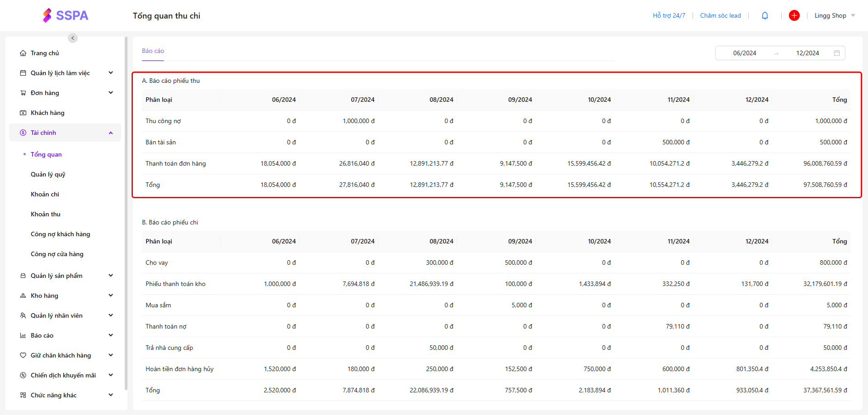Open Quản lý quỹ submenu item
Image resolution: width=868 pixels, height=415 pixels.
pos(48,174)
